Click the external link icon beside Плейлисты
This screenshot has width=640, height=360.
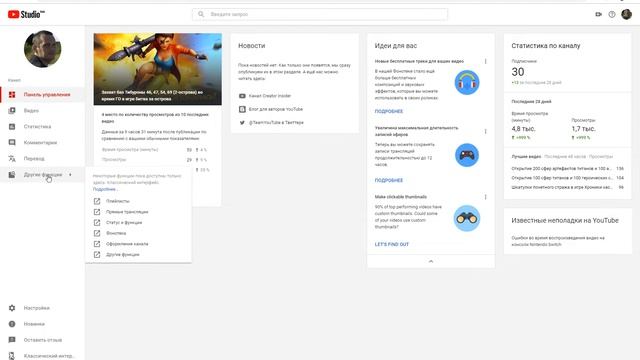click(97, 201)
